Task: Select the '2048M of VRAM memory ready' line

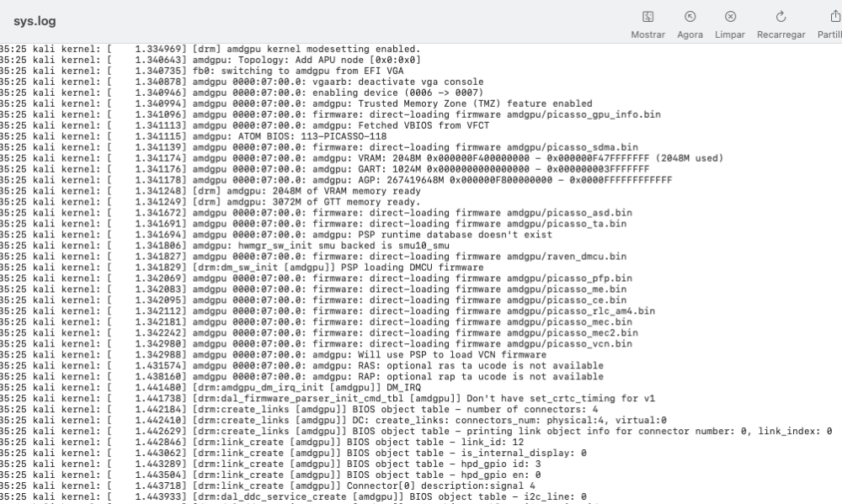Action: tap(210, 190)
